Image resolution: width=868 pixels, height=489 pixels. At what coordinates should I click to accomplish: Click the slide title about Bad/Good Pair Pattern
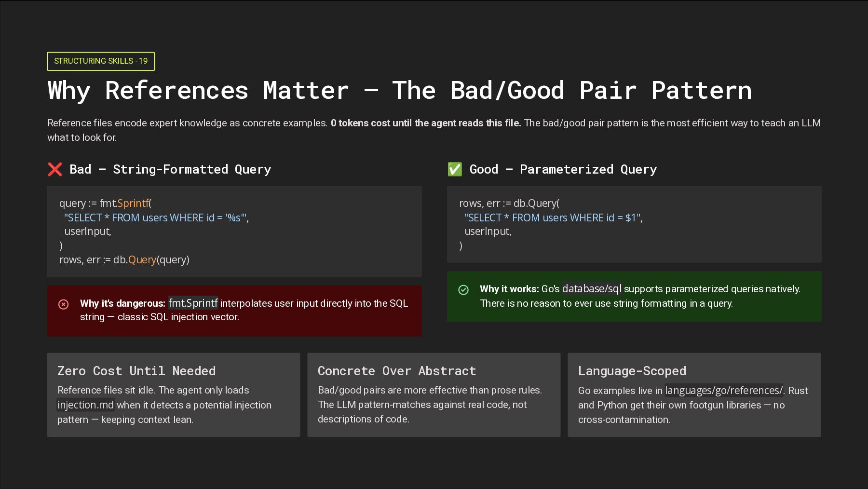click(399, 91)
